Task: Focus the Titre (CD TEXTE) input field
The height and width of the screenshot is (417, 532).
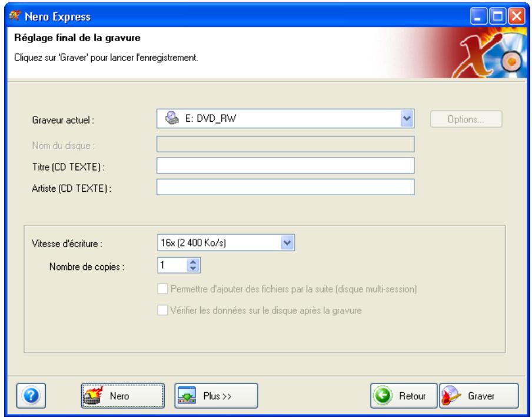Action: point(285,165)
